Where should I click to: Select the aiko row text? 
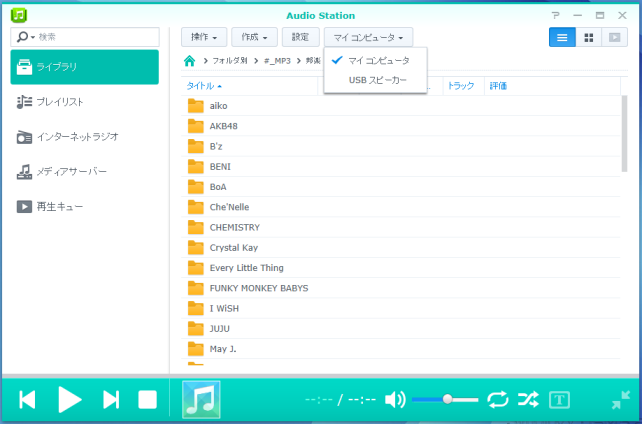click(218, 106)
